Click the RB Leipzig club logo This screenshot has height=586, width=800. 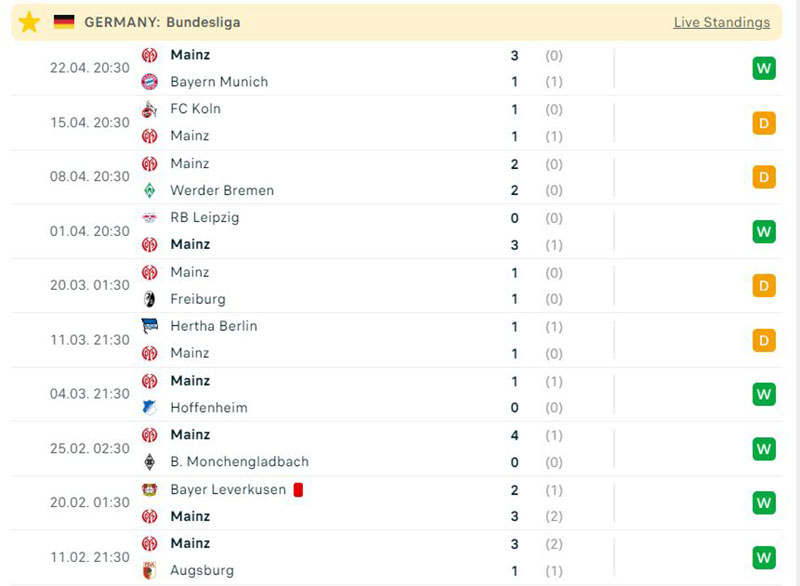pos(150,217)
